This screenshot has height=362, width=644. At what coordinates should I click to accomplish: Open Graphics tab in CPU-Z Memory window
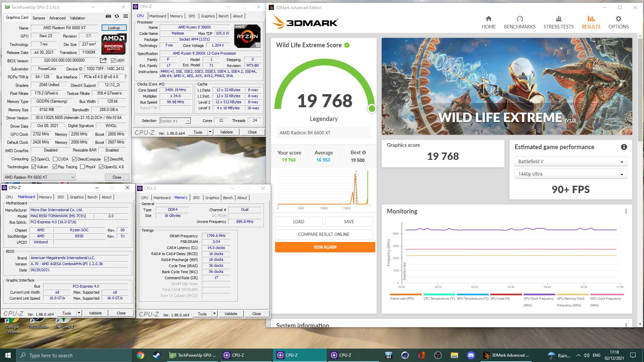click(212, 198)
